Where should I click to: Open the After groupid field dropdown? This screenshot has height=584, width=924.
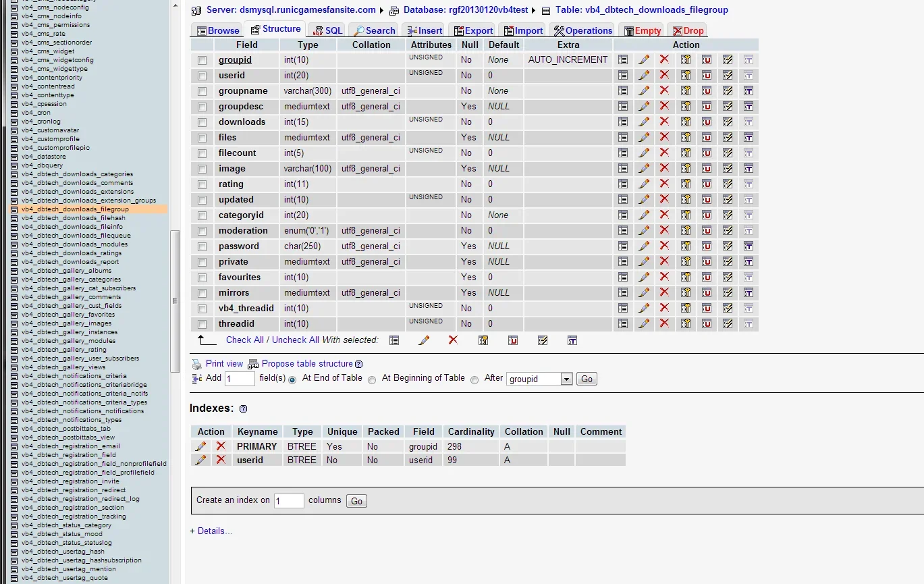(x=539, y=379)
